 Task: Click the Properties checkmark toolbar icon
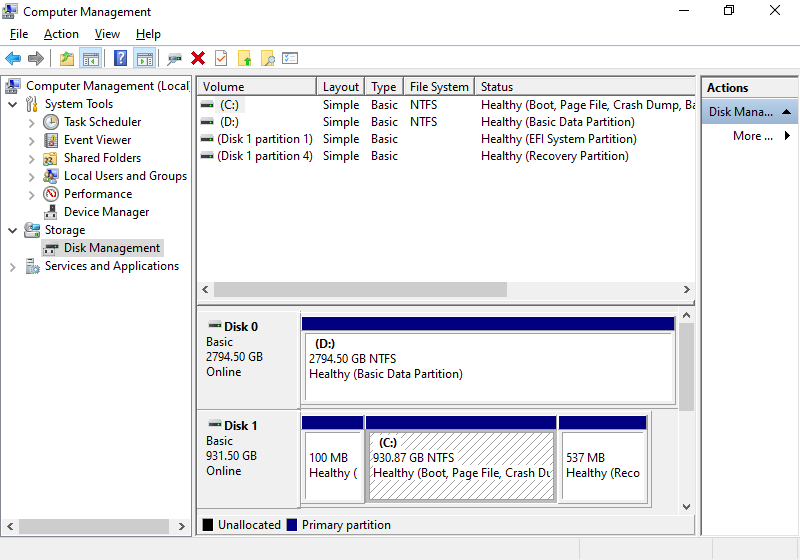[x=221, y=58]
